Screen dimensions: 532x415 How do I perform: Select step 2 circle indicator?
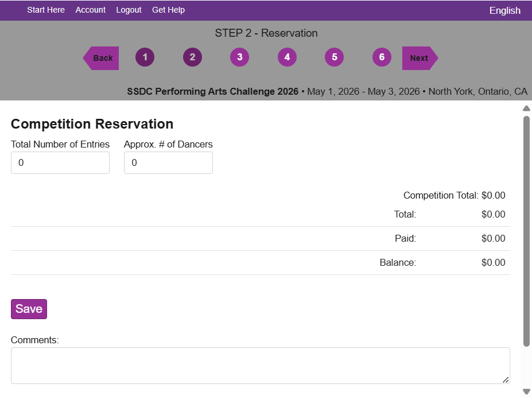click(192, 57)
